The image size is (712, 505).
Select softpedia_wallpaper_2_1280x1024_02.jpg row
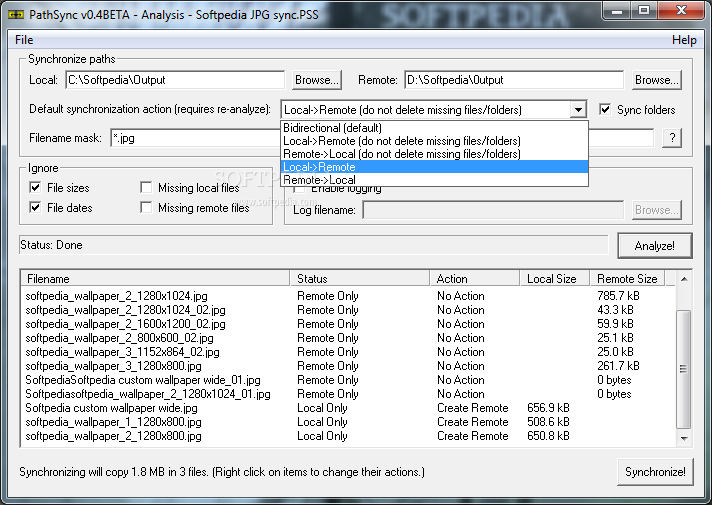click(x=348, y=310)
